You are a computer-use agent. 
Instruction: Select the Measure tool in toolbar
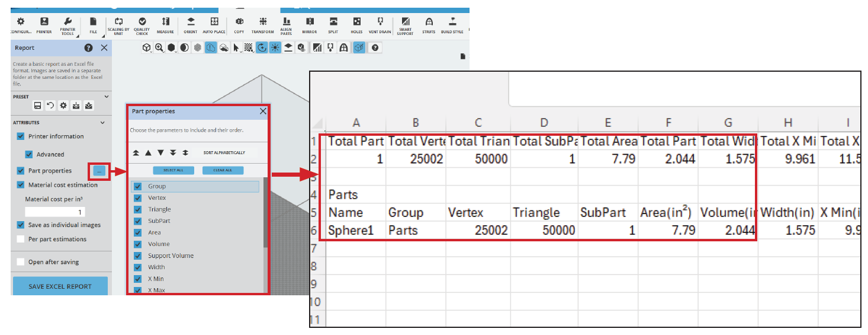(x=165, y=25)
